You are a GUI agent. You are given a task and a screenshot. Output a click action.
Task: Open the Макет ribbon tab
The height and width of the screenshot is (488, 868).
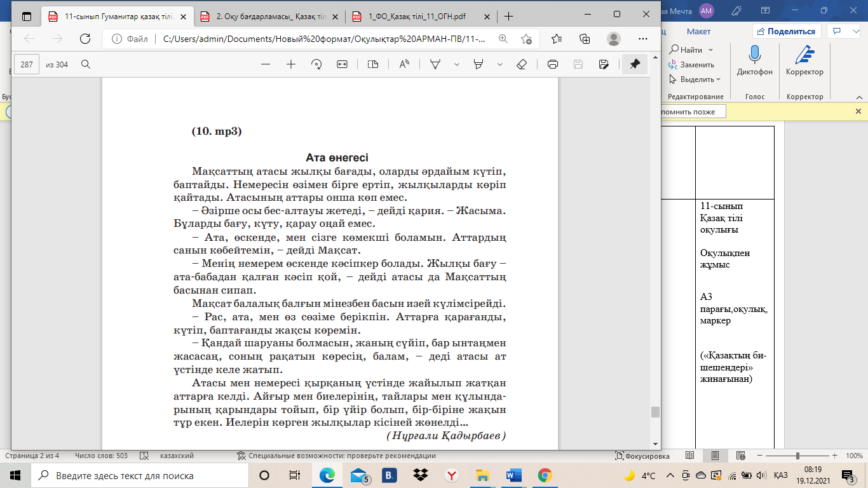click(x=698, y=31)
